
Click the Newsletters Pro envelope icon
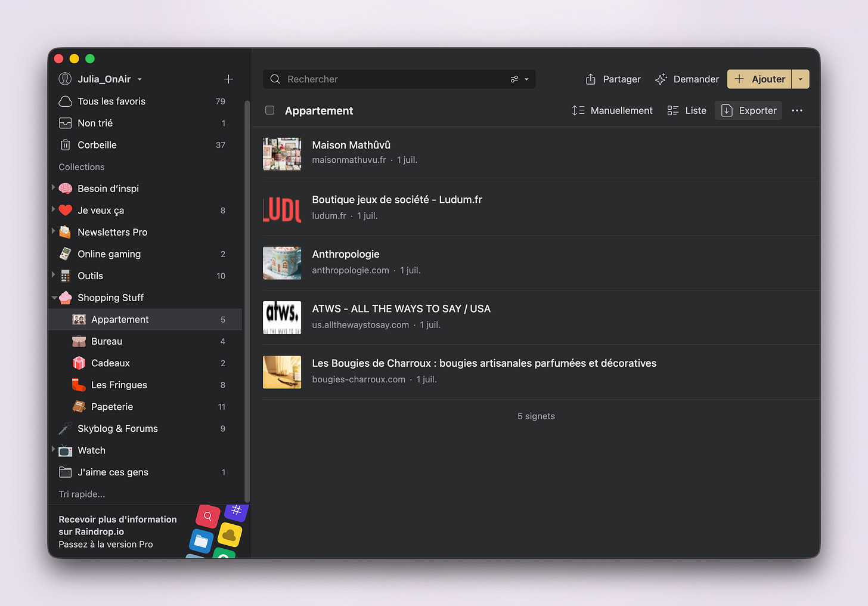click(66, 232)
